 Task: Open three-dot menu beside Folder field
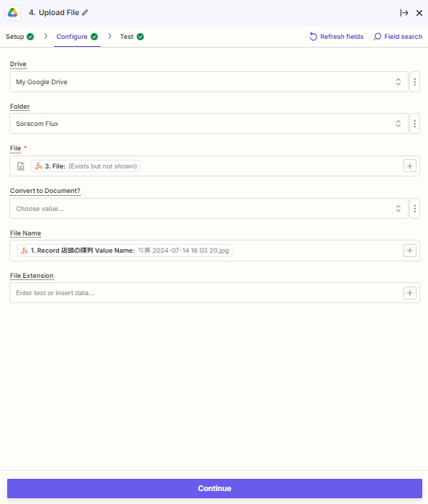(415, 124)
